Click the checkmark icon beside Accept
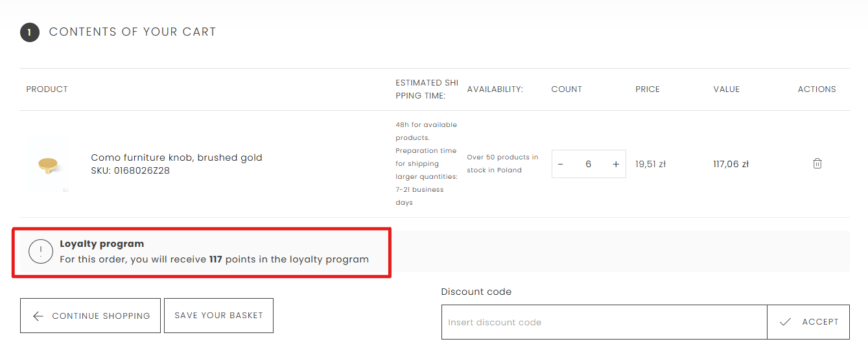This screenshot has height=359, width=868. [785, 322]
